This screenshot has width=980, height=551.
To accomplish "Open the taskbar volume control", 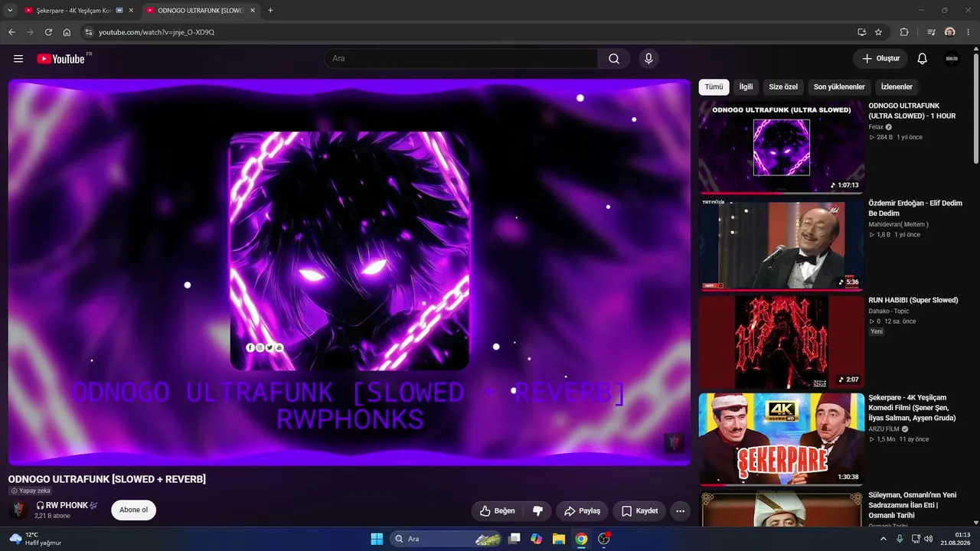I will 928,539.
